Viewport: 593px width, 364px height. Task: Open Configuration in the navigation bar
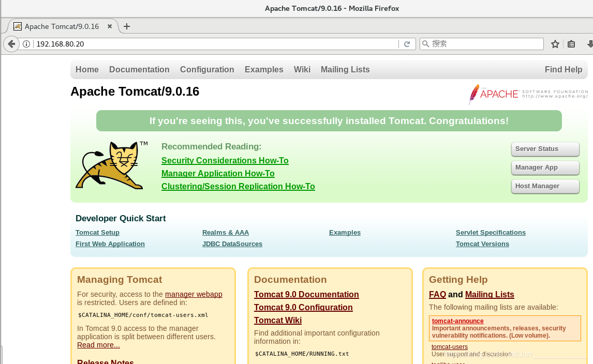(207, 70)
